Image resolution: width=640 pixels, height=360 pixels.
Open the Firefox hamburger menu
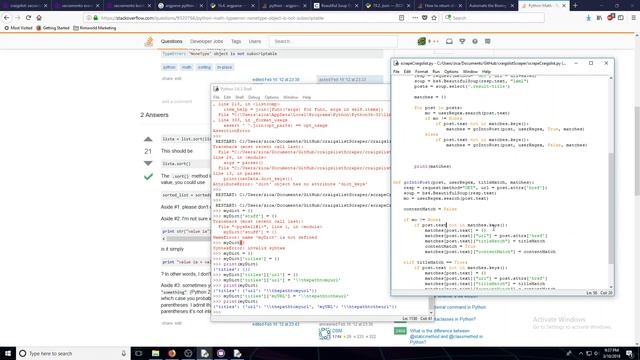(633, 18)
